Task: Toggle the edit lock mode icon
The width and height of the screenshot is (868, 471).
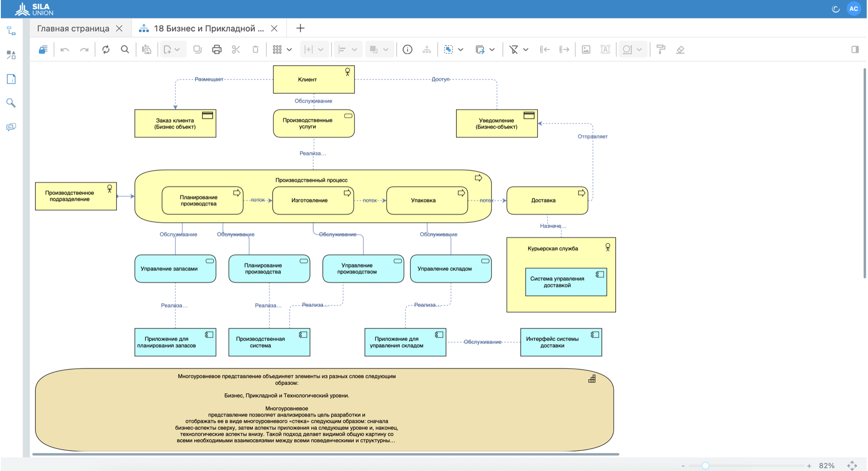Action: (x=43, y=50)
